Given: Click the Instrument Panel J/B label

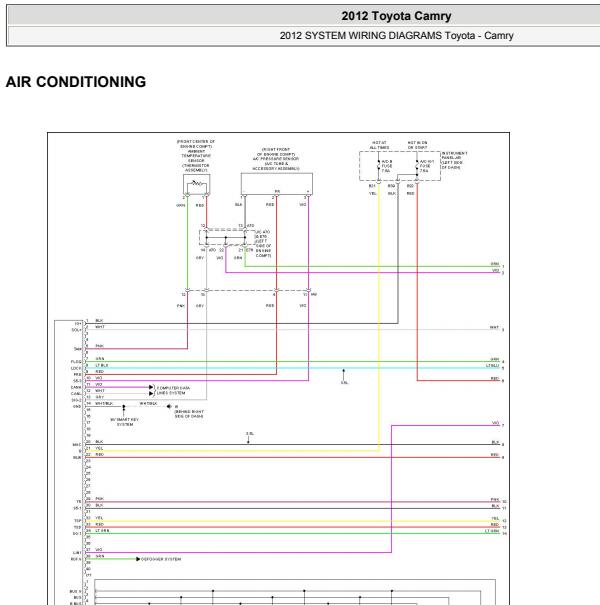Looking at the screenshot, I should (x=454, y=160).
